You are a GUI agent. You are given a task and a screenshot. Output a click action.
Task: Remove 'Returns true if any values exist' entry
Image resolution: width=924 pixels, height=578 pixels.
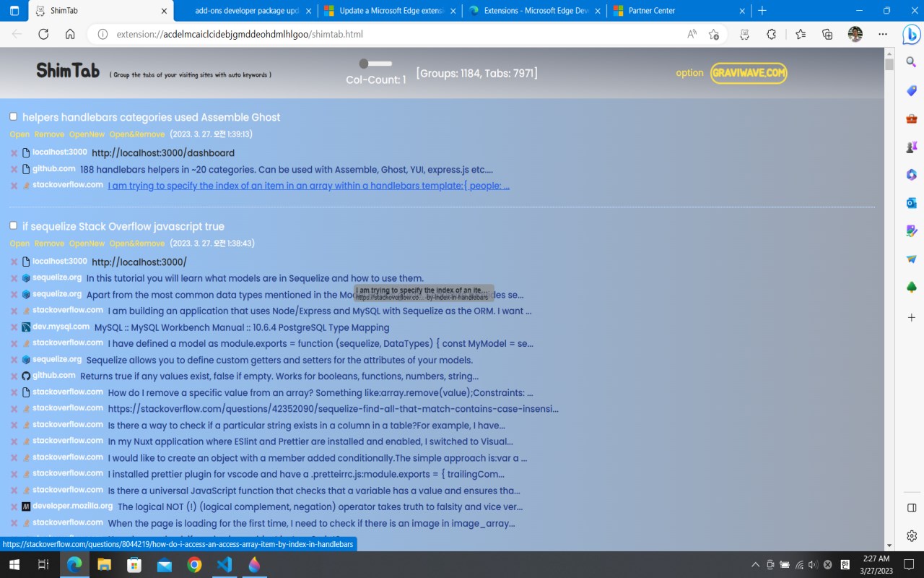(14, 376)
